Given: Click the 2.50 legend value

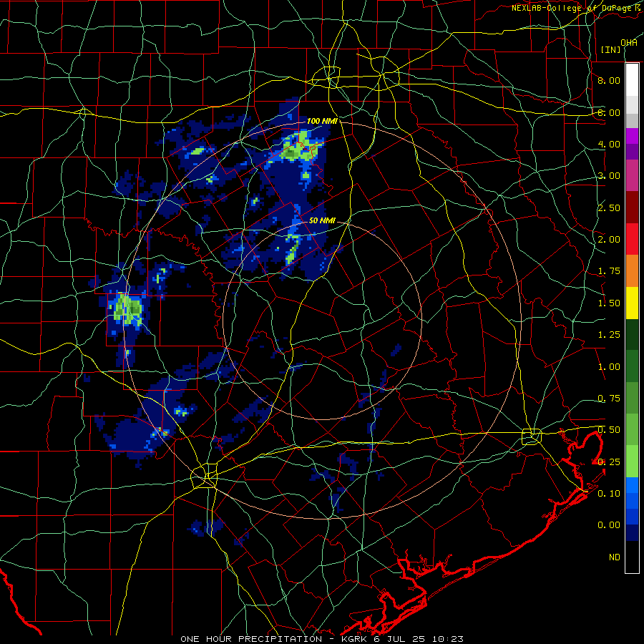Looking at the screenshot, I should [609, 208].
